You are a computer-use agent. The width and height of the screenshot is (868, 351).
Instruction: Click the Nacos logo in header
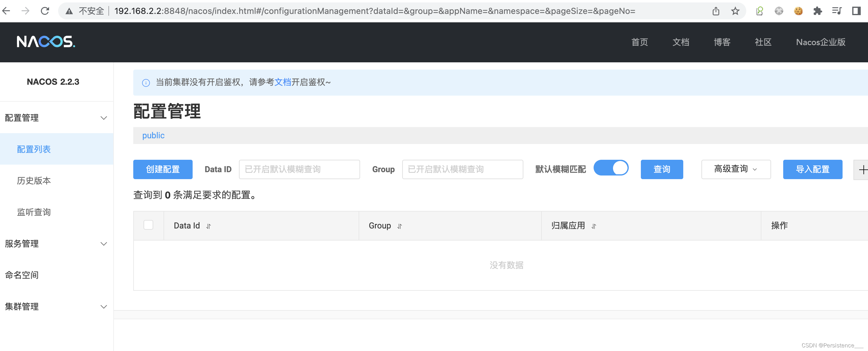point(46,42)
